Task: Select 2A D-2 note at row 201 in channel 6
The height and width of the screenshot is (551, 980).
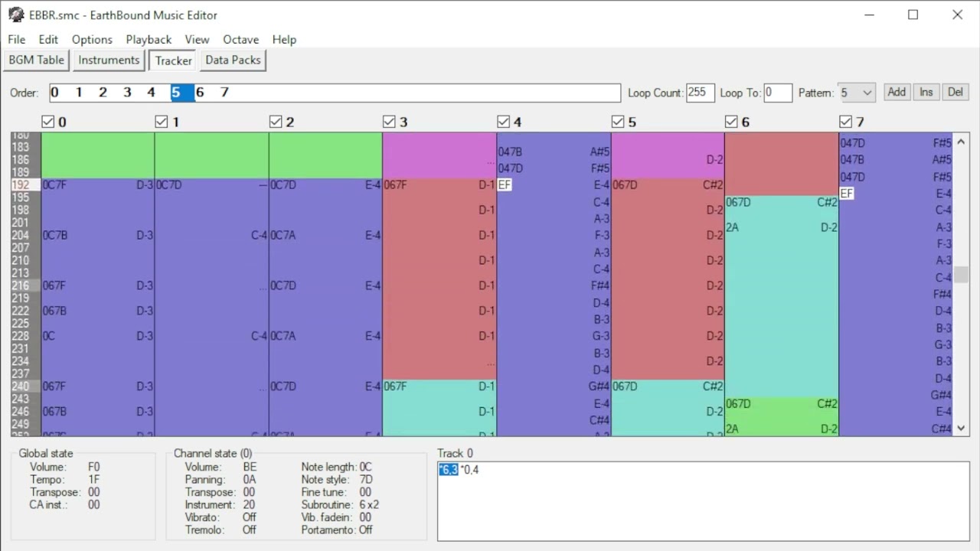Action: click(782, 227)
